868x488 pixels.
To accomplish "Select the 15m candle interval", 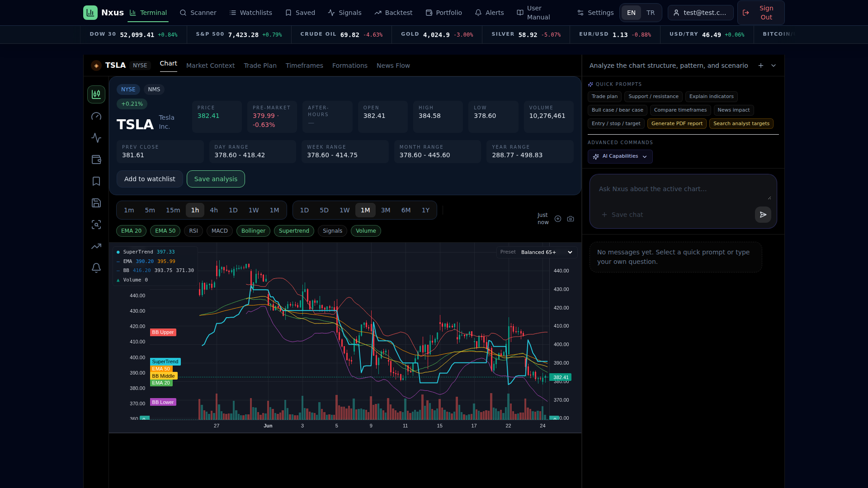I will coord(173,210).
